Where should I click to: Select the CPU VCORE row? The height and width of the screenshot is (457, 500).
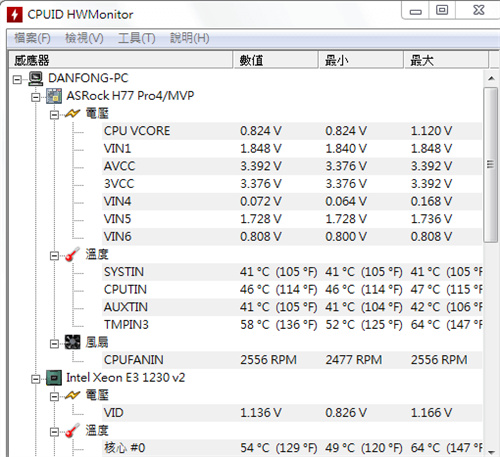tap(292, 131)
